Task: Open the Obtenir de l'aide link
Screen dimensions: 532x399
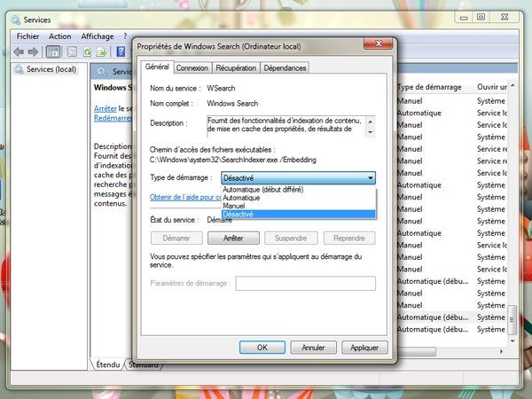Action: pyautogui.click(x=185, y=197)
